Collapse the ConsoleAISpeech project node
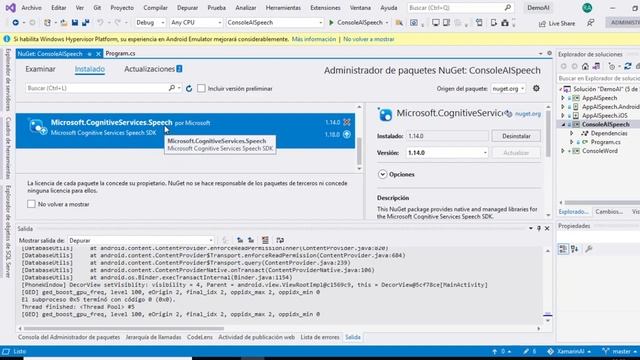This screenshot has height=360, width=640. (x=563, y=124)
